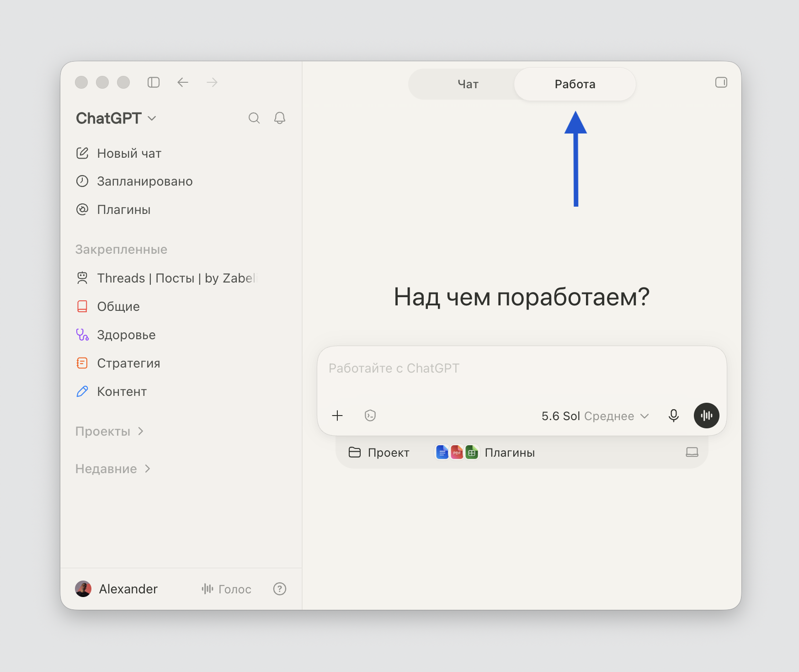Click the top-right window panel icon
Viewport: 799px width, 672px height.
pyautogui.click(x=721, y=82)
